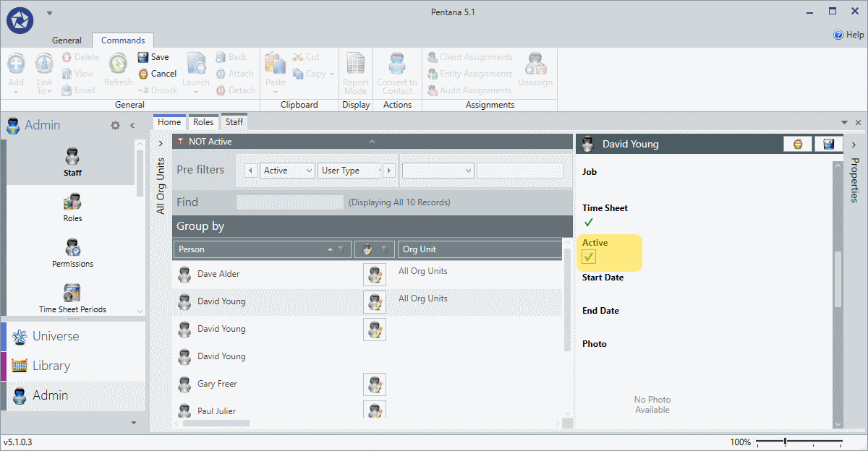Click the properties panel vertical scrollbar
868x451 pixels.
point(838,279)
